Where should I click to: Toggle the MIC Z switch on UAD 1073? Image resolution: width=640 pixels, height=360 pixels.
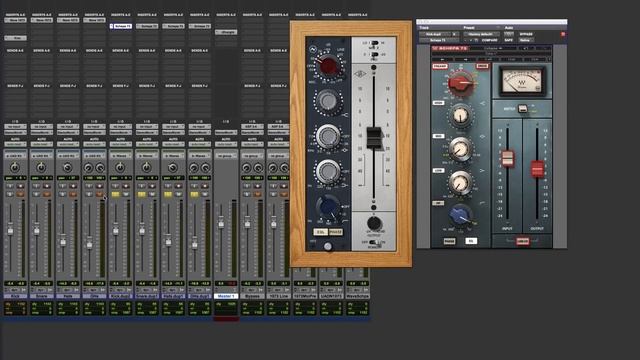pos(373,43)
